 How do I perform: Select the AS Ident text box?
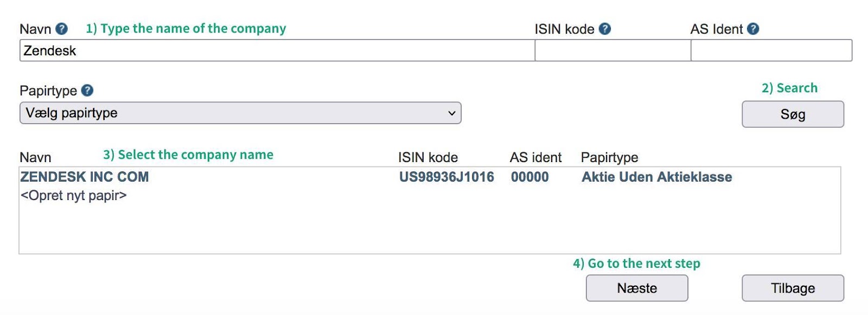(771, 50)
